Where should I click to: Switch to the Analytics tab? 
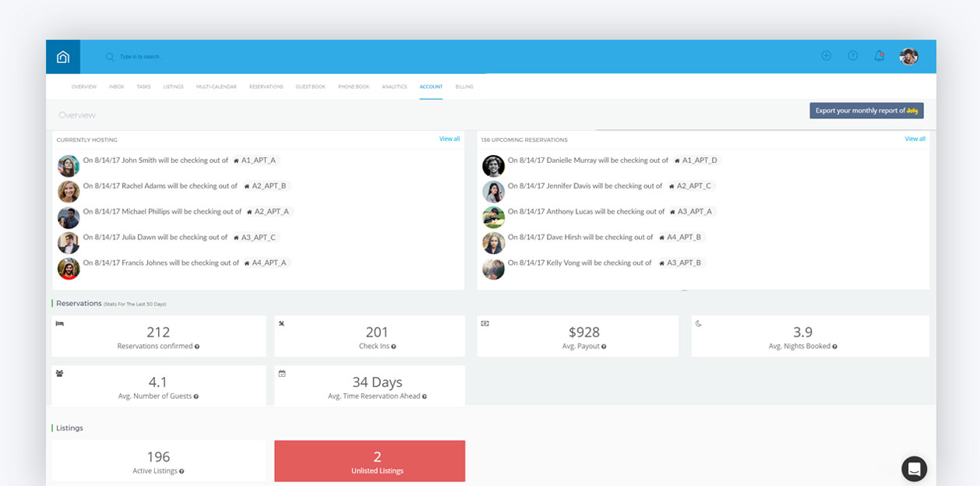pos(394,86)
